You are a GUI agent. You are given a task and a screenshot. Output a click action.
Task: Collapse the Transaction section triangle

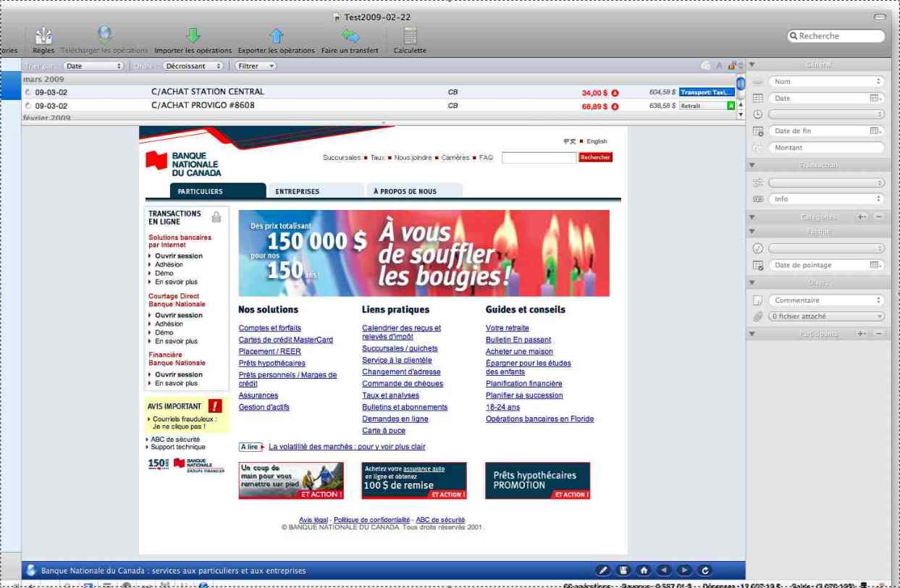pyautogui.click(x=752, y=166)
